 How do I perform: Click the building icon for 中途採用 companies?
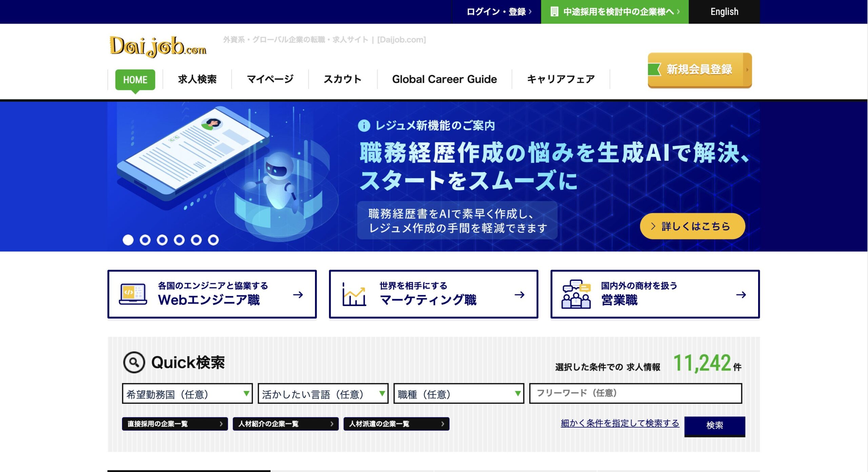point(554,12)
